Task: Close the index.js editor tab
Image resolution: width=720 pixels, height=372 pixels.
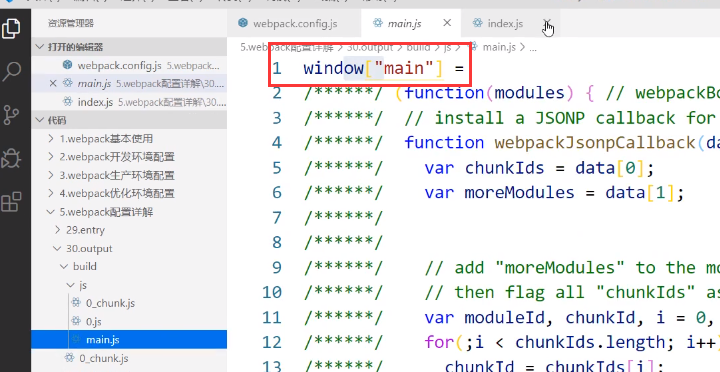Action: (x=546, y=23)
